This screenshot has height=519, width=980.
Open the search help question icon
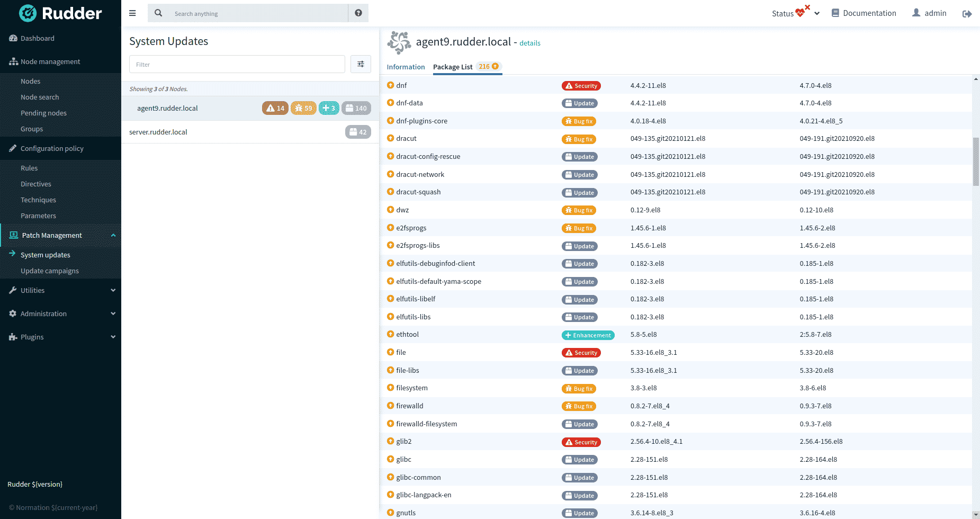358,13
